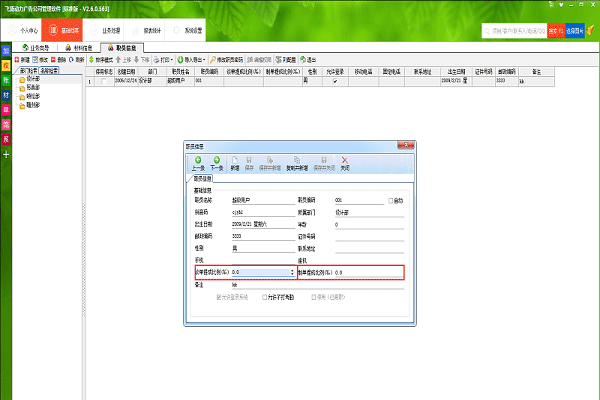Click the red X 关闭 icon in dialog toolbar
The height and width of the screenshot is (400, 600).
(345, 159)
